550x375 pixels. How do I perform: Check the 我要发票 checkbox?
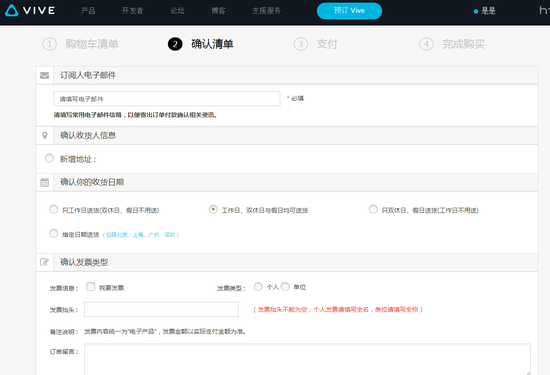[x=90, y=287]
